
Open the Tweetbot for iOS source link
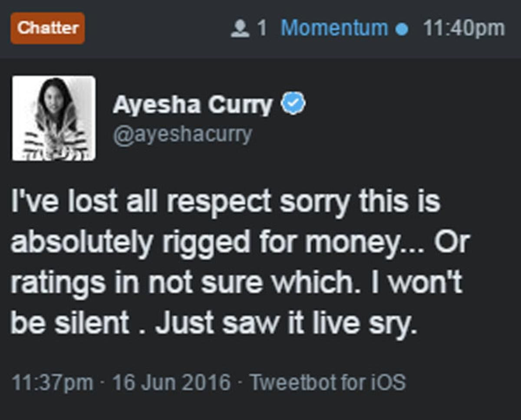[x=328, y=382]
